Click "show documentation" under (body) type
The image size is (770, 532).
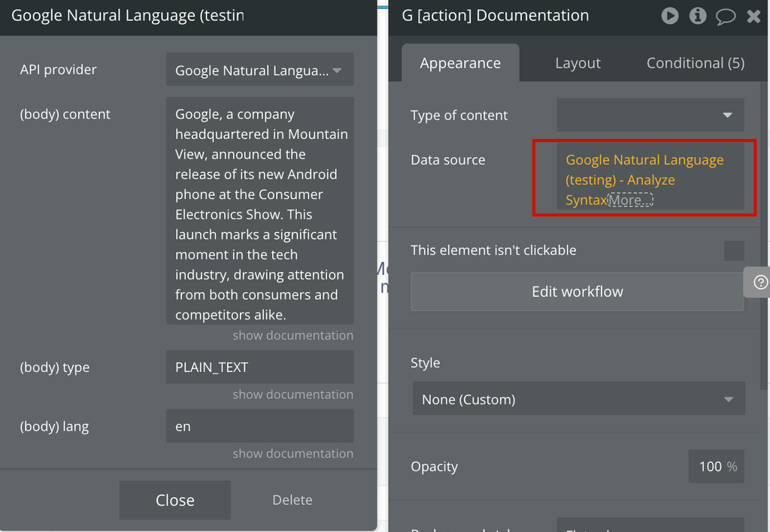point(293,394)
